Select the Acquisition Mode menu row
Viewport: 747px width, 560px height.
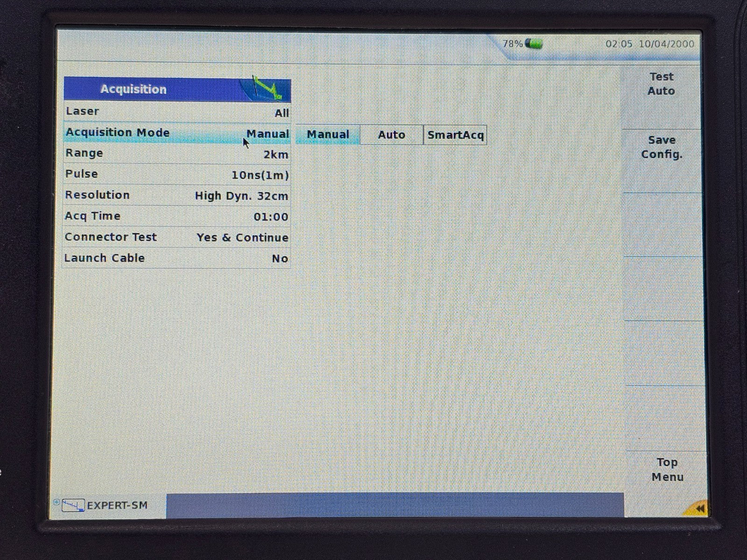tap(176, 133)
